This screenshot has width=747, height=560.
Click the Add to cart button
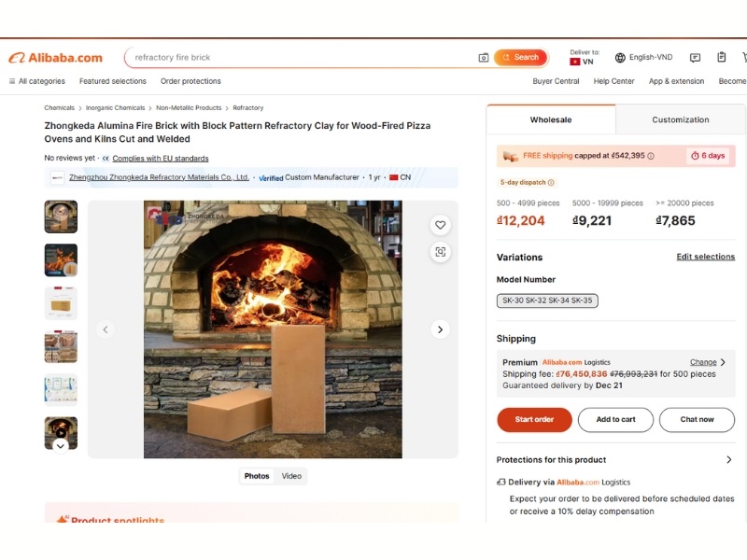point(615,420)
